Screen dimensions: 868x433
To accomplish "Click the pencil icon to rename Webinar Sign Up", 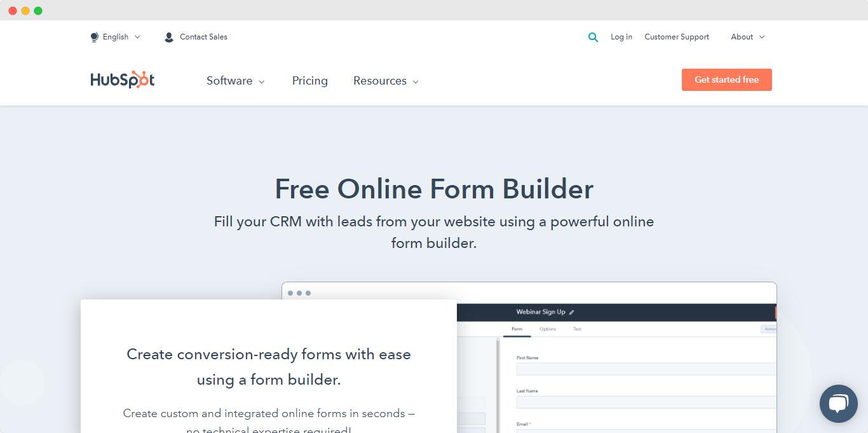I will (x=571, y=312).
